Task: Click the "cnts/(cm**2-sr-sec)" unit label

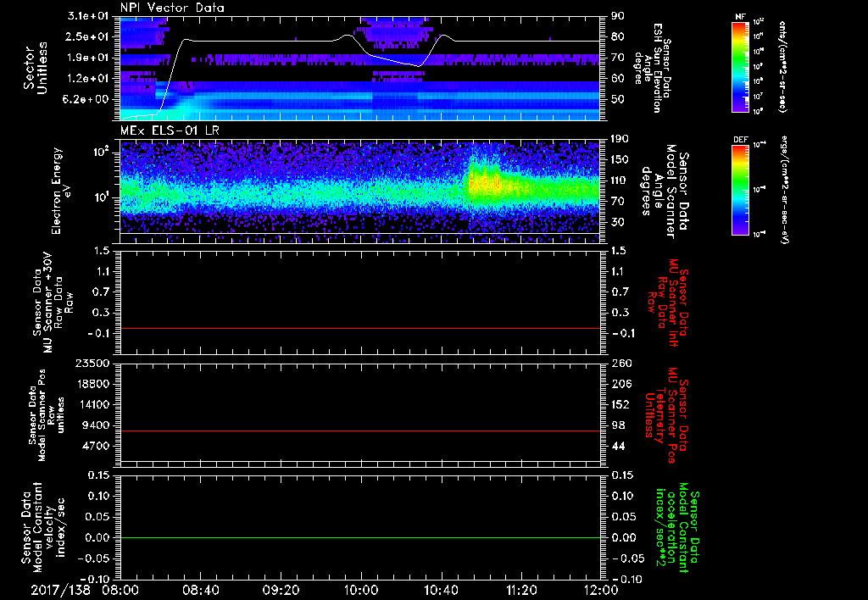Action: click(782, 67)
